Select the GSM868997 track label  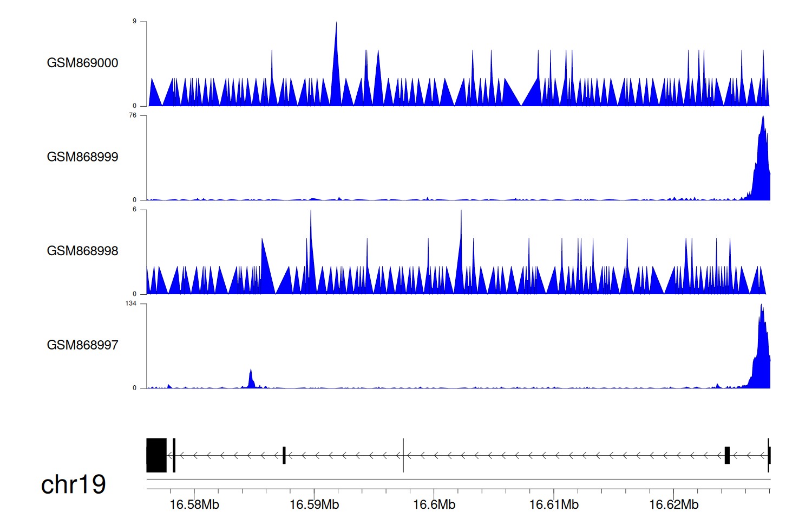[x=82, y=345]
